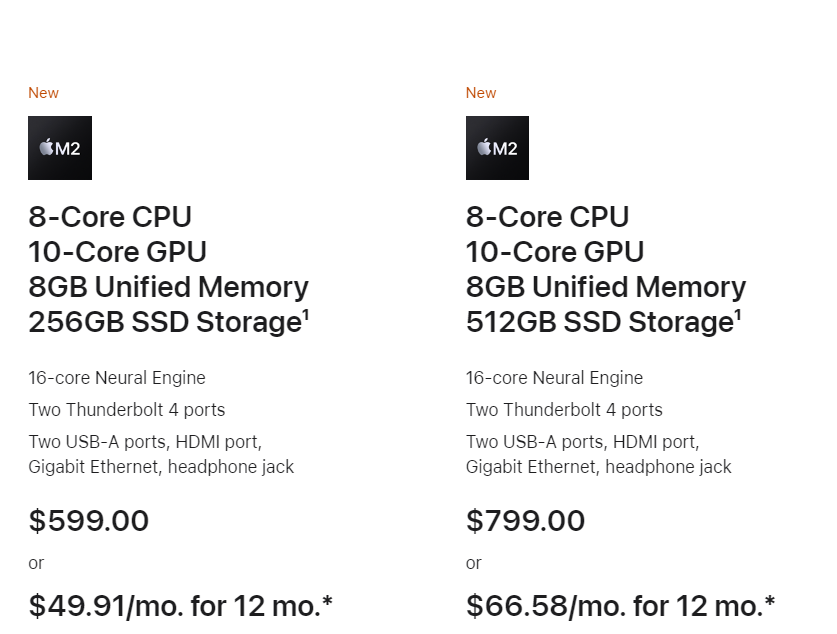
Task: Click the orange New label above the left model
Action: click(x=43, y=93)
